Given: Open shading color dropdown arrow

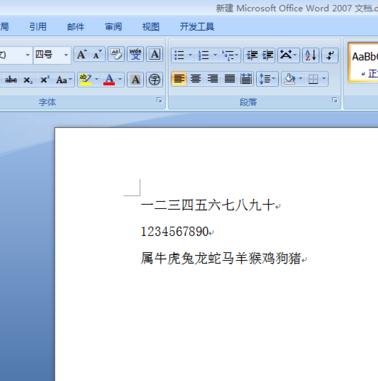Looking at the screenshot, I should [301, 79].
